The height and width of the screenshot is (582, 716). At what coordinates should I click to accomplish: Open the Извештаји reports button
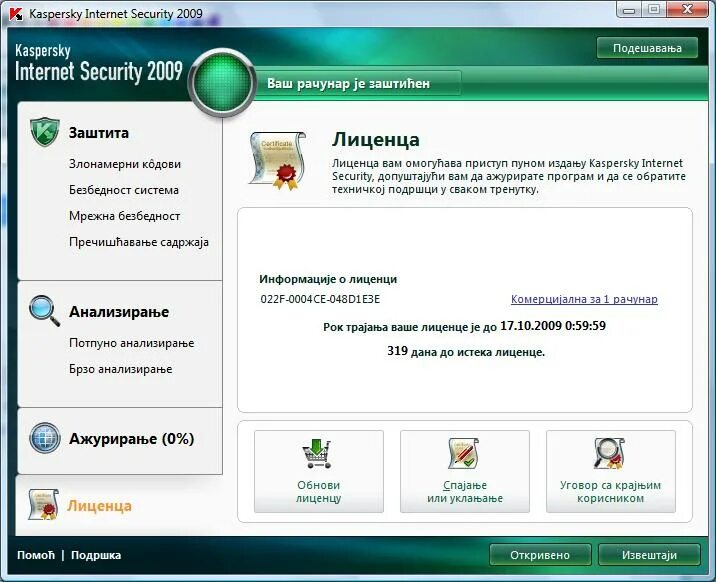[649, 555]
